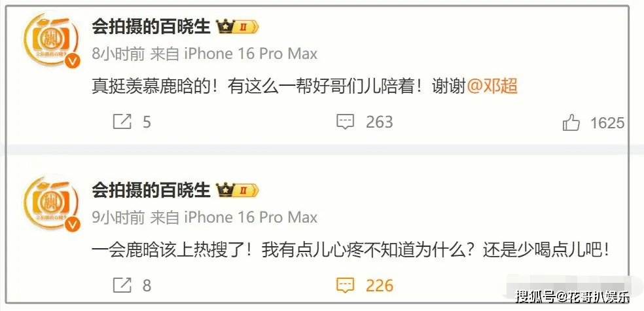644x311 pixels.
Task: Click crown membership badge on second post
Action: pos(238,191)
